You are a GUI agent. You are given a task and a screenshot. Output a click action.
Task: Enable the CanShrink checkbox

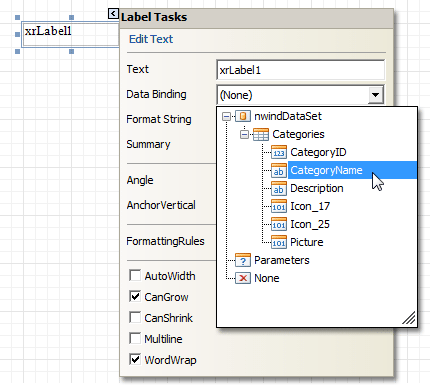(135, 318)
